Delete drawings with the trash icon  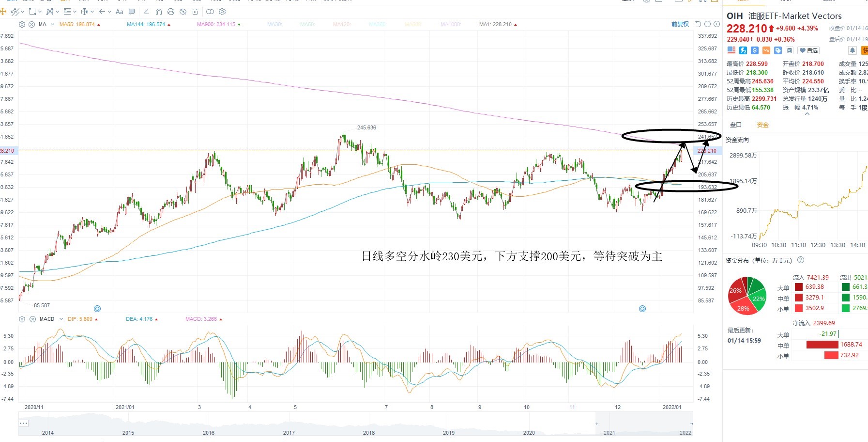[x=195, y=12]
